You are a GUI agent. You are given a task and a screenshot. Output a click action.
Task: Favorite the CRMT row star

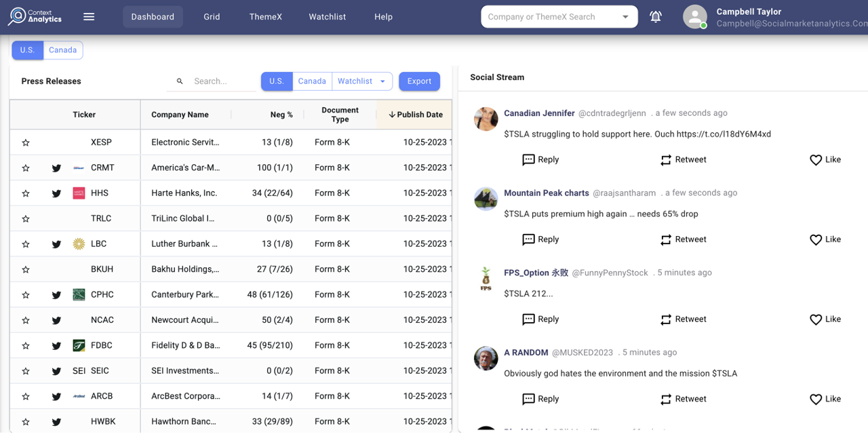(x=26, y=167)
